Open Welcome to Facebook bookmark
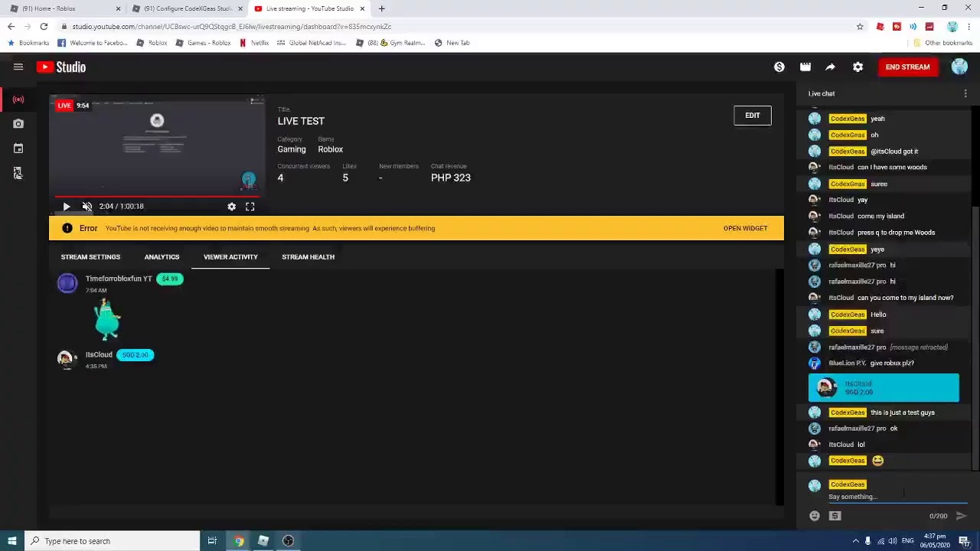The image size is (980, 551). click(x=92, y=43)
